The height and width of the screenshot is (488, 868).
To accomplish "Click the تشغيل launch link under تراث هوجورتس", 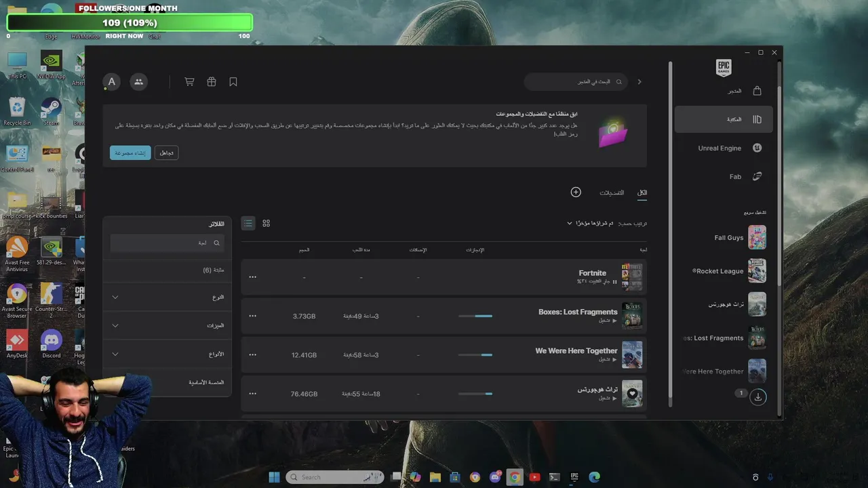I will click(607, 398).
